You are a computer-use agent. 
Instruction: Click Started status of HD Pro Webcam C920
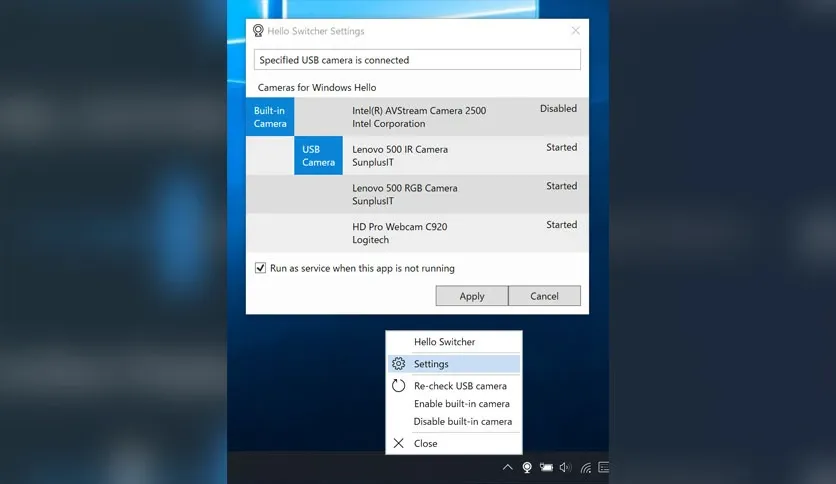pos(561,225)
